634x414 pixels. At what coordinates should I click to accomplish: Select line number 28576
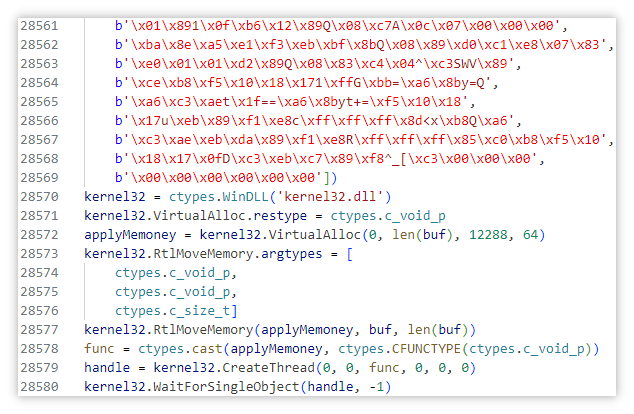[40, 311]
